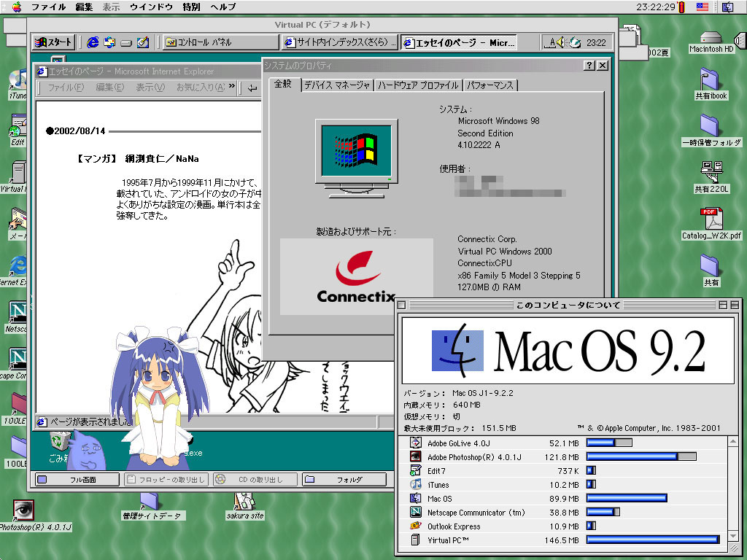Image resolution: width=747 pixels, height=560 pixels.
Task: Switch to the サイト内インデックス taskbar button
Action: [340, 42]
